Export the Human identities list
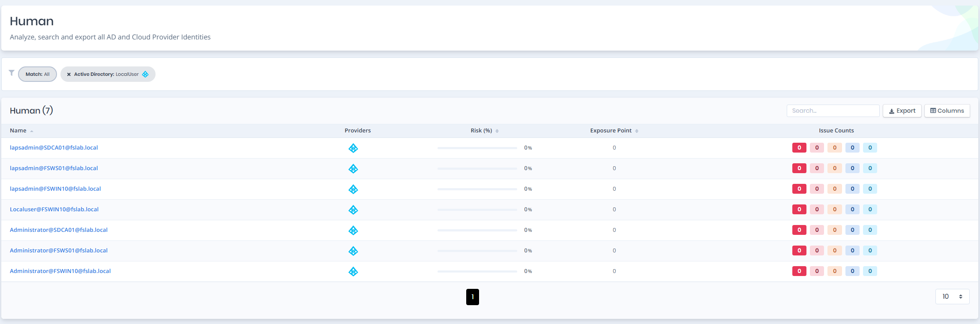Image resolution: width=980 pixels, height=324 pixels. pyautogui.click(x=902, y=111)
